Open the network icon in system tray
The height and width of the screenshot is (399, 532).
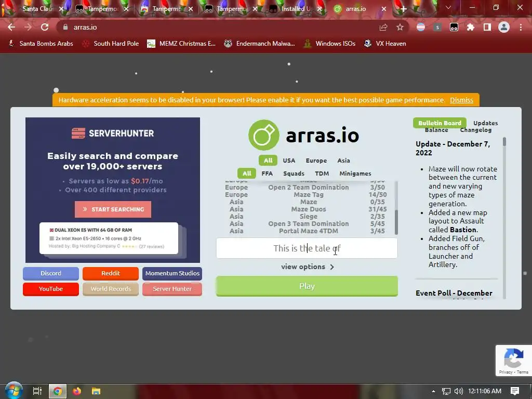pos(446,391)
